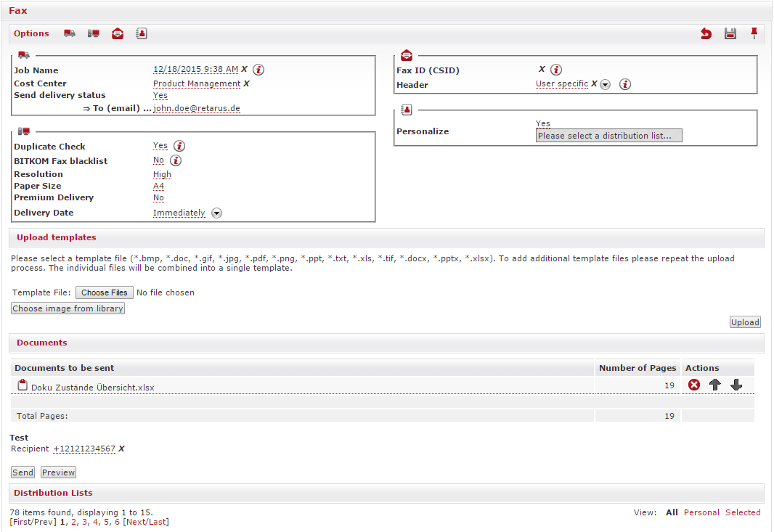Screen dimensions: 774x532
Task: Switch view to Selected distribution lists
Action: 743,512
